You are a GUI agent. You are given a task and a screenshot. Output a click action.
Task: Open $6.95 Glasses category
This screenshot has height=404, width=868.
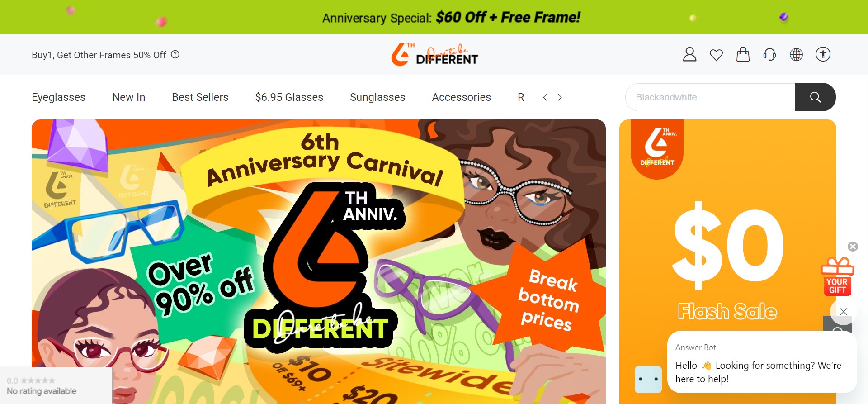pyautogui.click(x=289, y=97)
